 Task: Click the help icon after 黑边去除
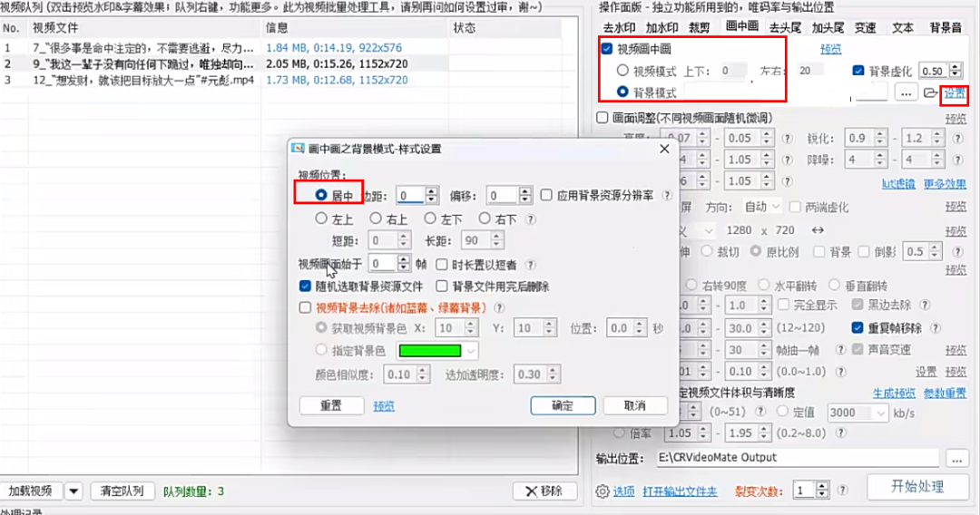tap(925, 306)
